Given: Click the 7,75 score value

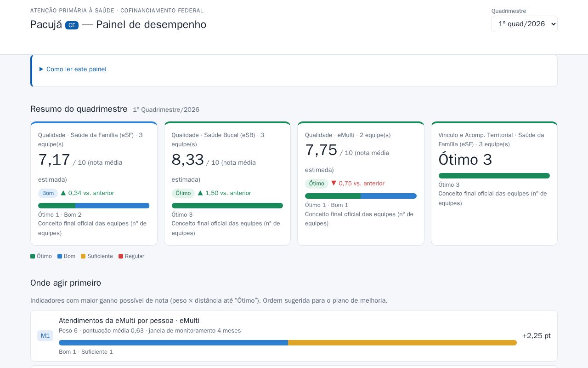Looking at the screenshot, I should [x=321, y=150].
